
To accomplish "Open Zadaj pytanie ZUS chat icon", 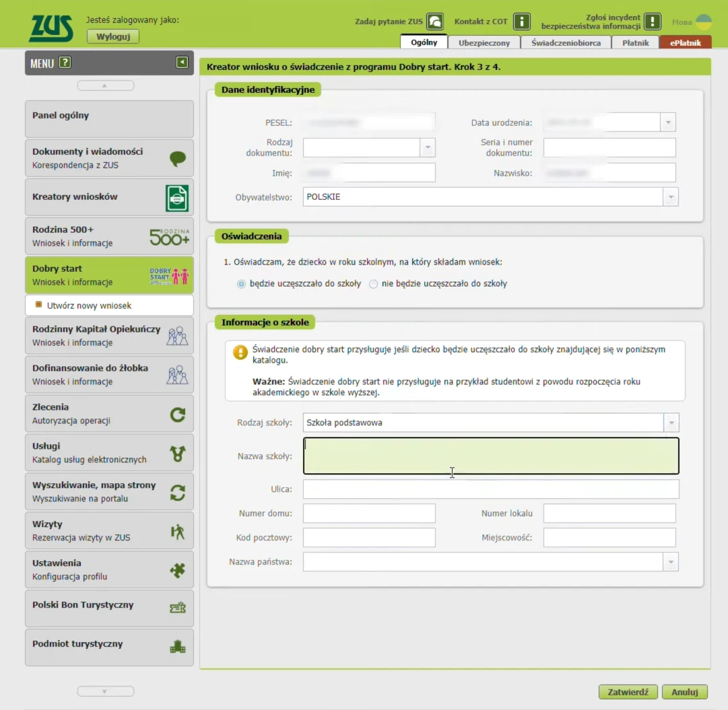I will click(x=435, y=21).
